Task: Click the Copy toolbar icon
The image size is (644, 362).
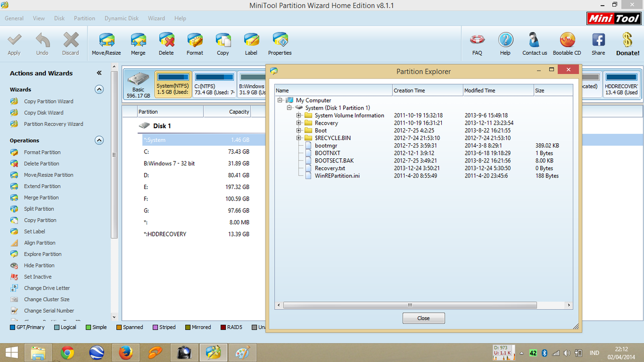Action: point(223,40)
